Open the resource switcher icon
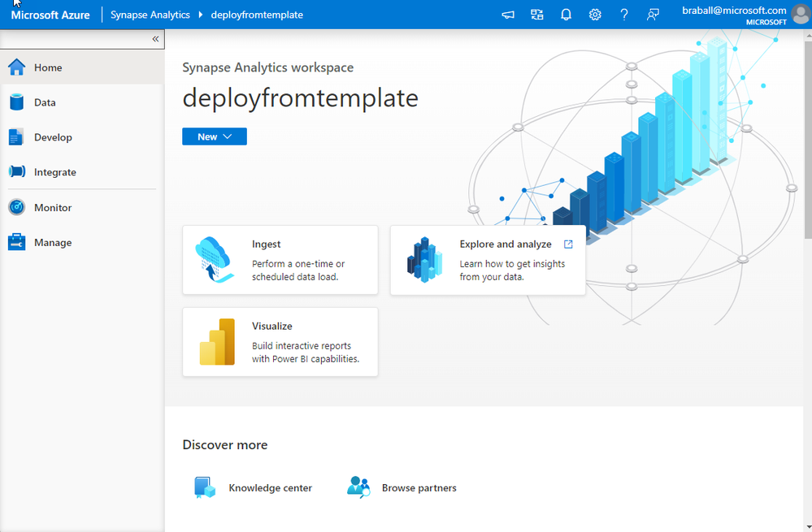Image resolution: width=812 pixels, height=532 pixels. pyautogui.click(x=537, y=15)
